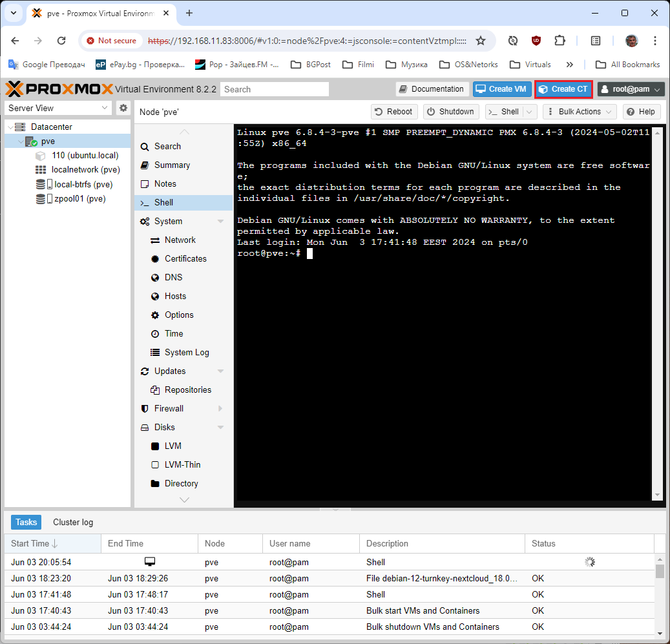The image size is (670, 644).
Task: Open the Summary menu item
Action: click(183, 165)
